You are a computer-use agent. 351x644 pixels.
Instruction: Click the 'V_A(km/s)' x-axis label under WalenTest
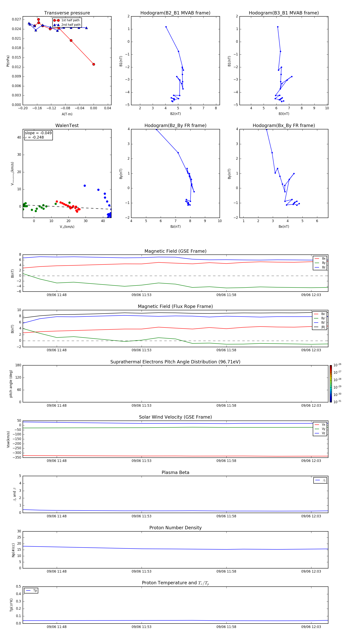click(67, 227)
